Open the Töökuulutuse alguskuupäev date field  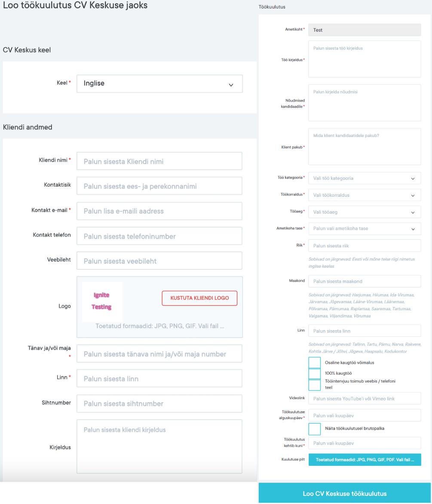pyautogui.click(x=365, y=415)
